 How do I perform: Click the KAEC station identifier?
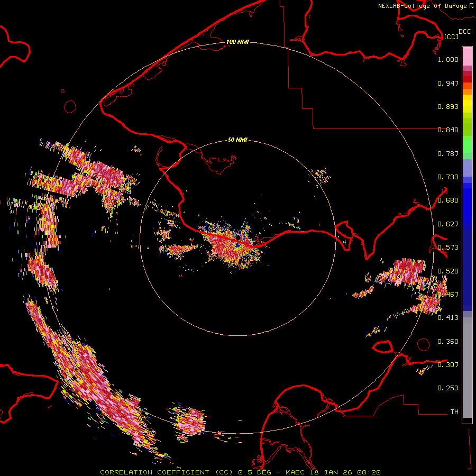pos(295,472)
